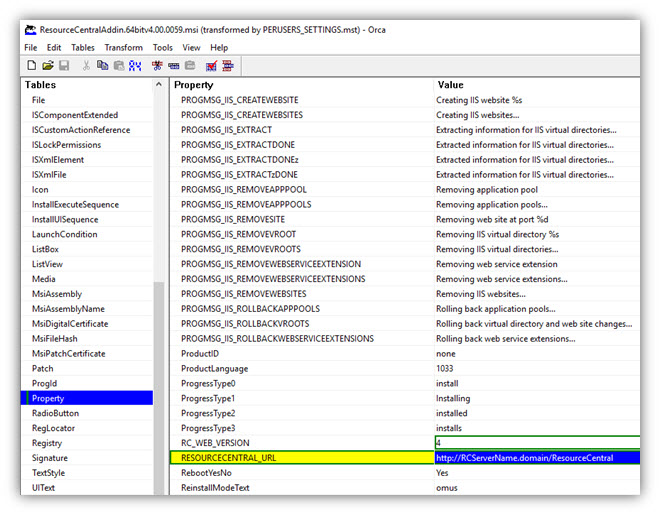Click the Open folder toolbar icon

pos(48,65)
